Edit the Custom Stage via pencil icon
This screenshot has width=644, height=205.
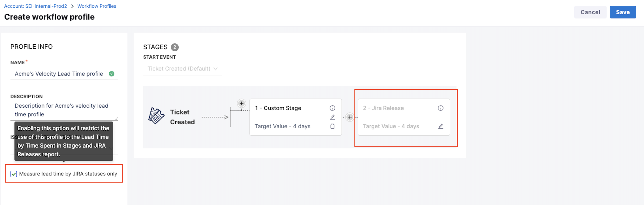(x=332, y=117)
